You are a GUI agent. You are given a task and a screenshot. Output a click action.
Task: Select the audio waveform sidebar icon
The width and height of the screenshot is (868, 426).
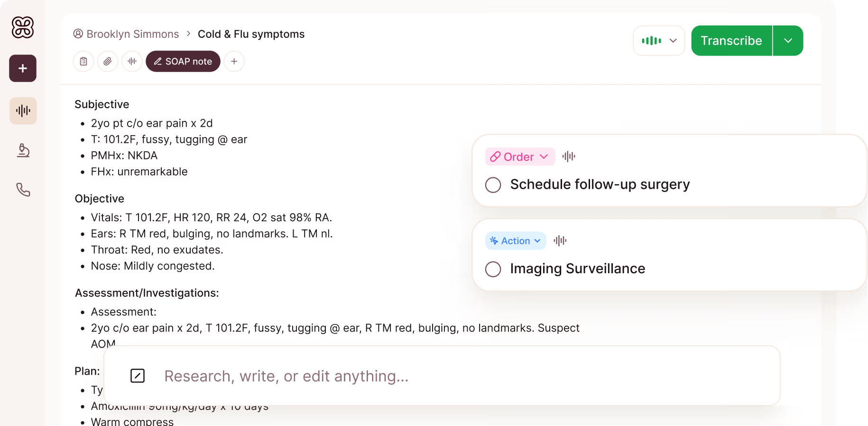click(22, 111)
